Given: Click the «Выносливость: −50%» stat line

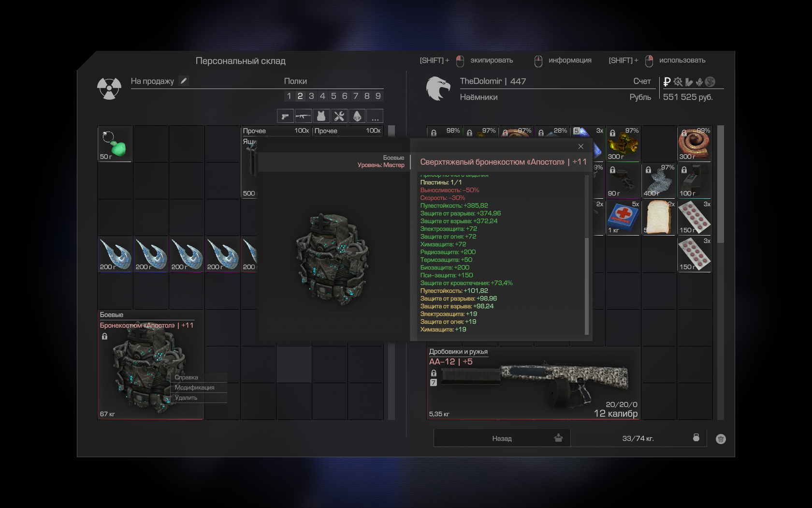Looking at the screenshot, I should pos(449,190).
